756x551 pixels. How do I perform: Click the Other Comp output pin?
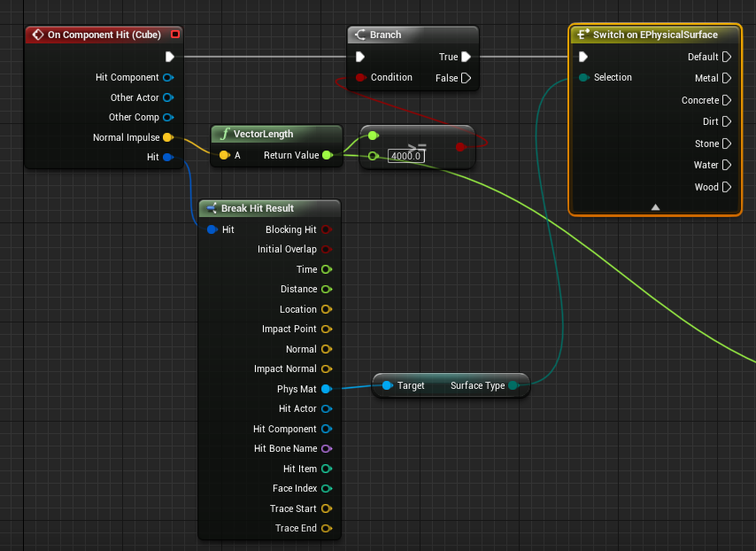coord(168,117)
